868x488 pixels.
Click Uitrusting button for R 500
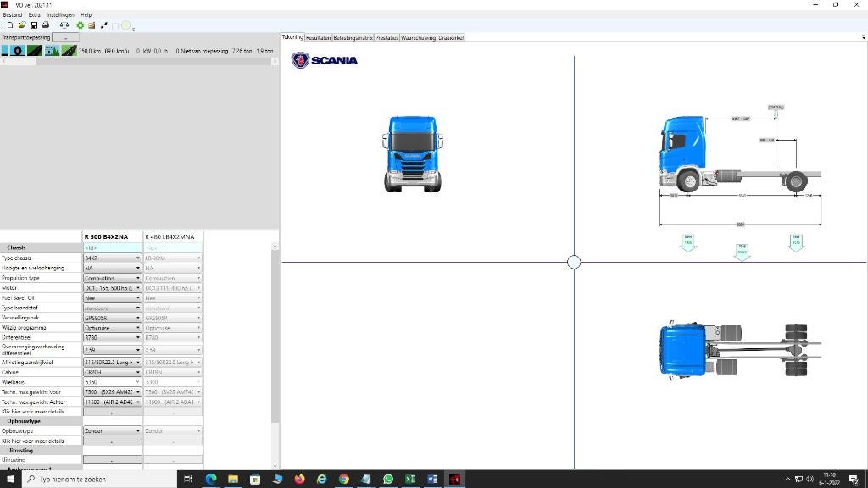click(113, 460)
